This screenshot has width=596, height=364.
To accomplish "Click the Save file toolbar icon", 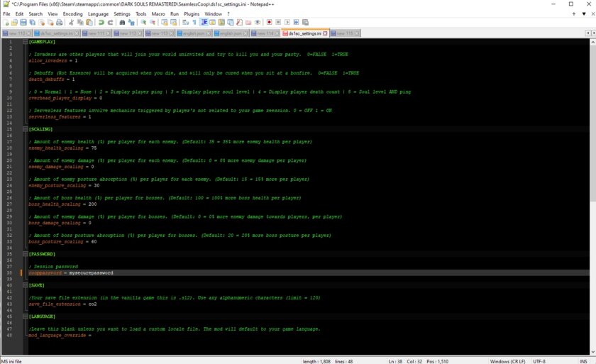I will (x=23, y=23).
